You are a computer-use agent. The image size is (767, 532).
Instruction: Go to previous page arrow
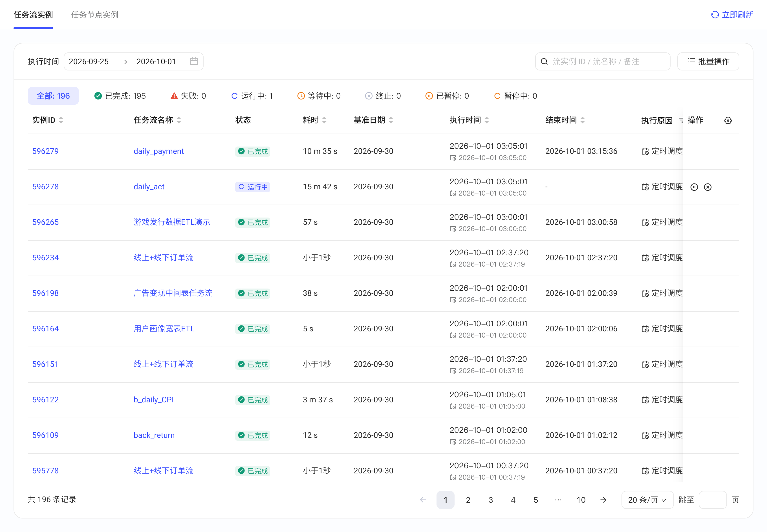(x=423, y=500)
